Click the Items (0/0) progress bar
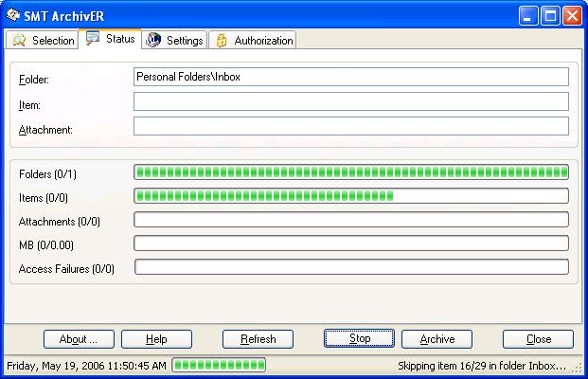 (x=350, y=196)
